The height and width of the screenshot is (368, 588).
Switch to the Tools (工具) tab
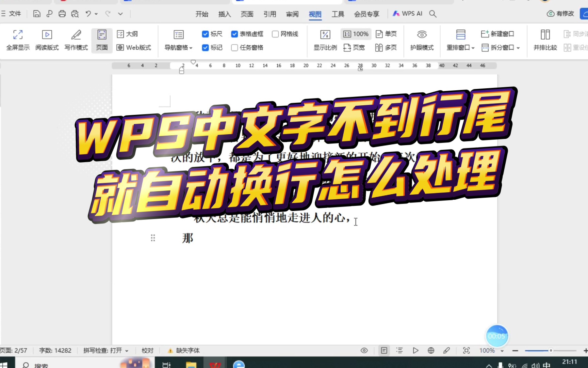[338, 14]
